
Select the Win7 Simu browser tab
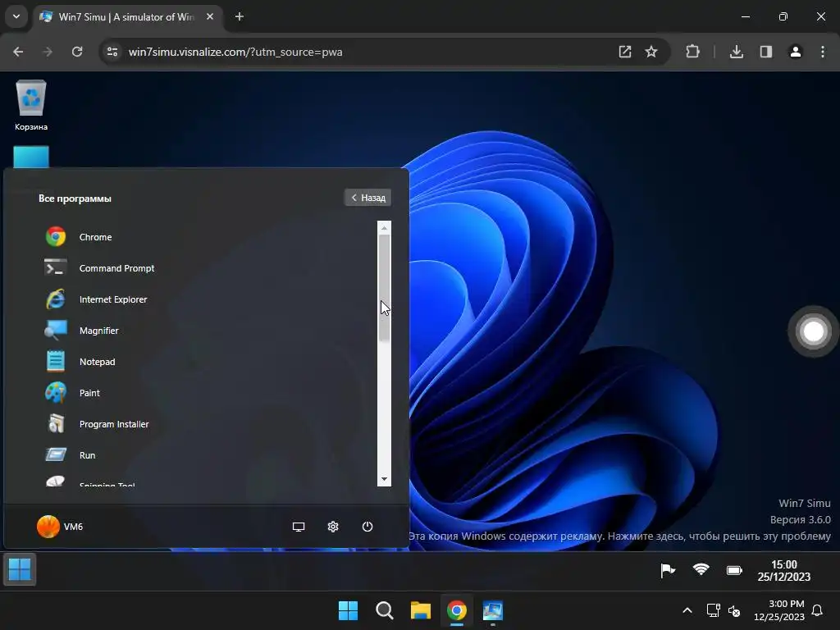[127, 17]
